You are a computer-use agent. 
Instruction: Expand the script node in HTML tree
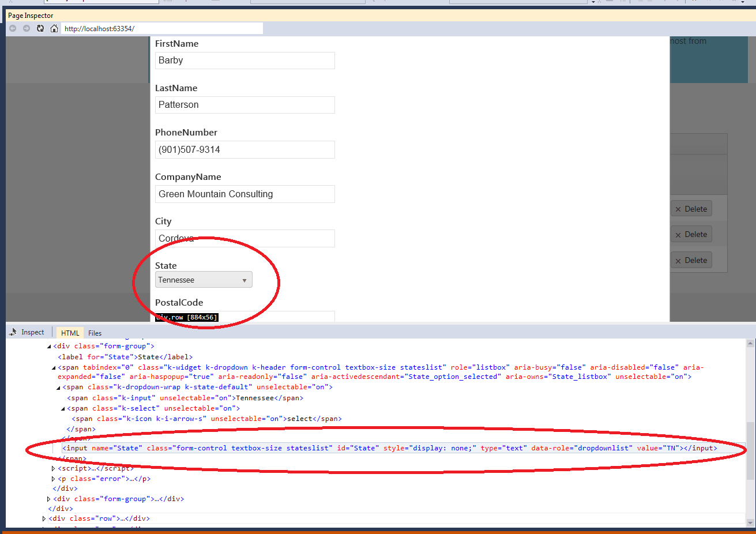click(54, 469)
